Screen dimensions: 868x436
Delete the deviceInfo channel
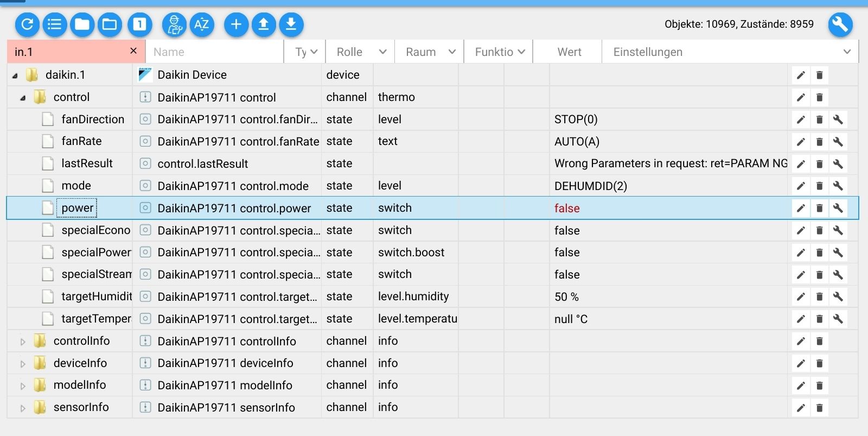[820, 363]
